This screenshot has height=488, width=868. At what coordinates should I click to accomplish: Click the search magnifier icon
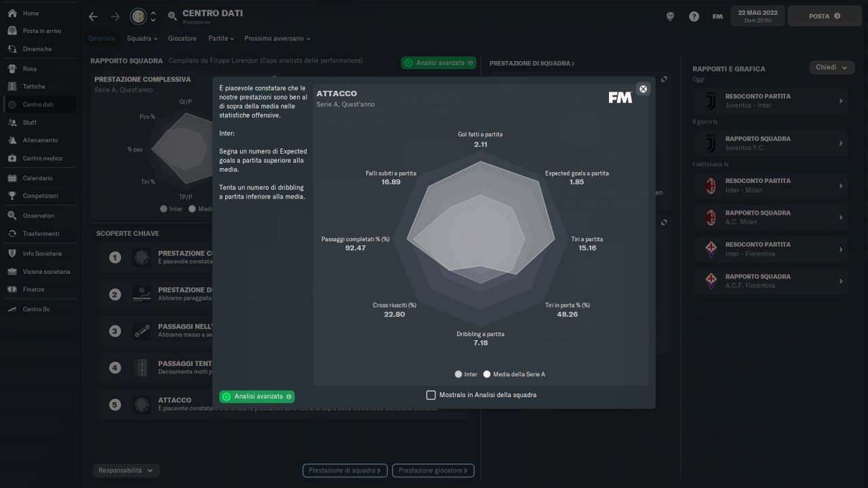coord(172,16)
